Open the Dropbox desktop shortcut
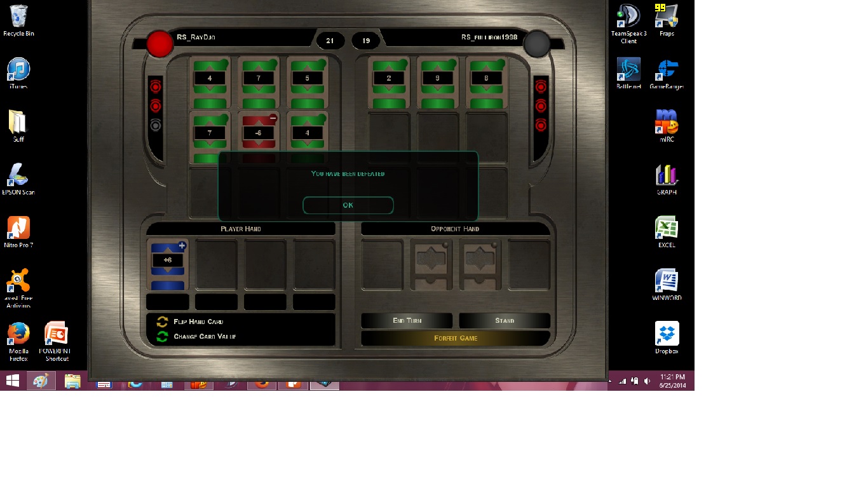 pyautogui.click(x=667, y=337)
